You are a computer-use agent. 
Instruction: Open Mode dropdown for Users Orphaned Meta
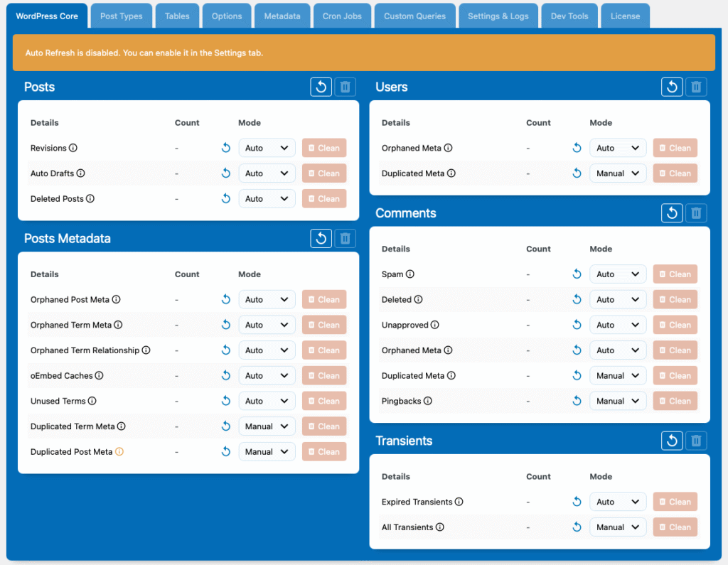point(618,148)
